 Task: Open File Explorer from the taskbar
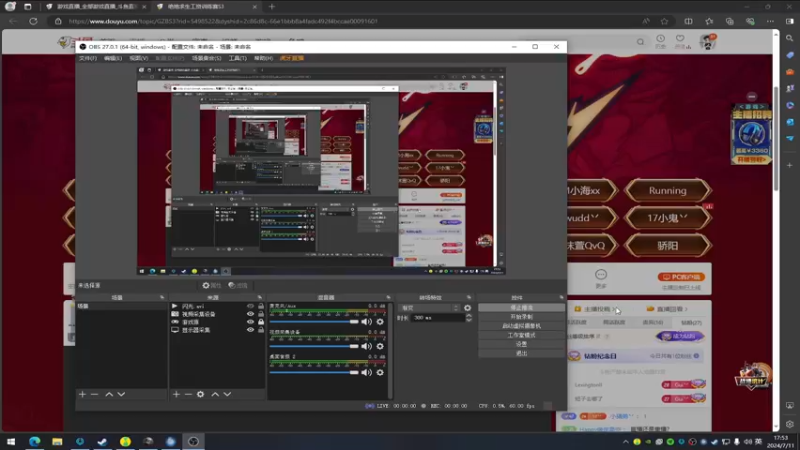(x=57, y=441)
